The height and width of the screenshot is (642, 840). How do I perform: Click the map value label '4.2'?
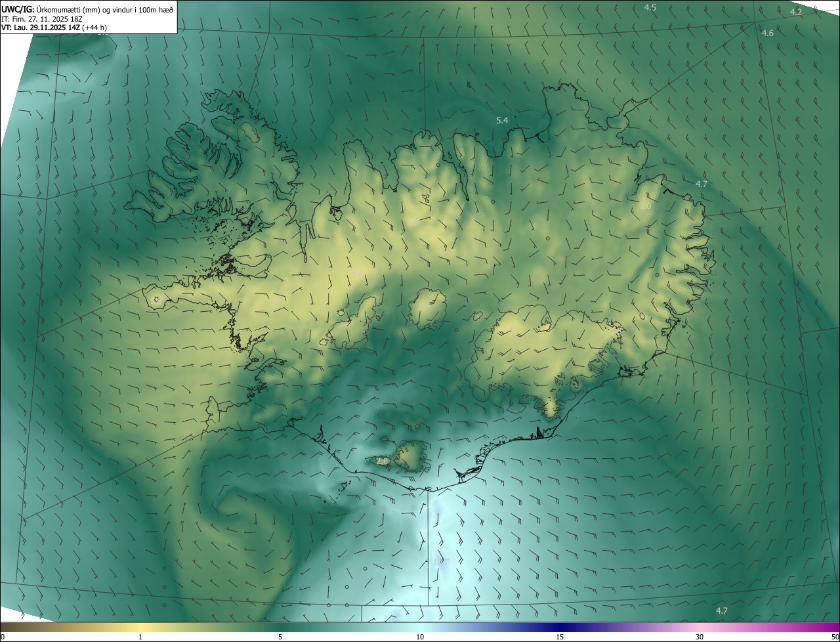point(795,12)
